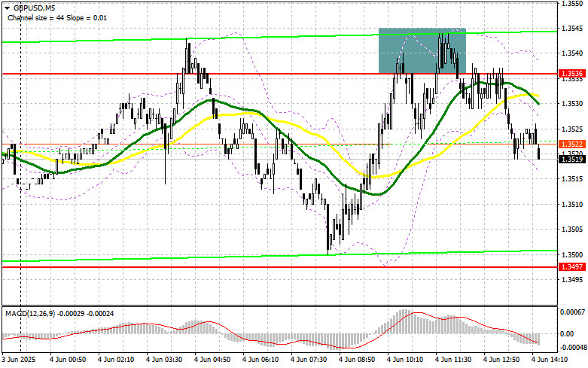Click the orange 1.3522 price level tag
The height and width of the screenshot is (368, 588).
(x=571, y=144)
